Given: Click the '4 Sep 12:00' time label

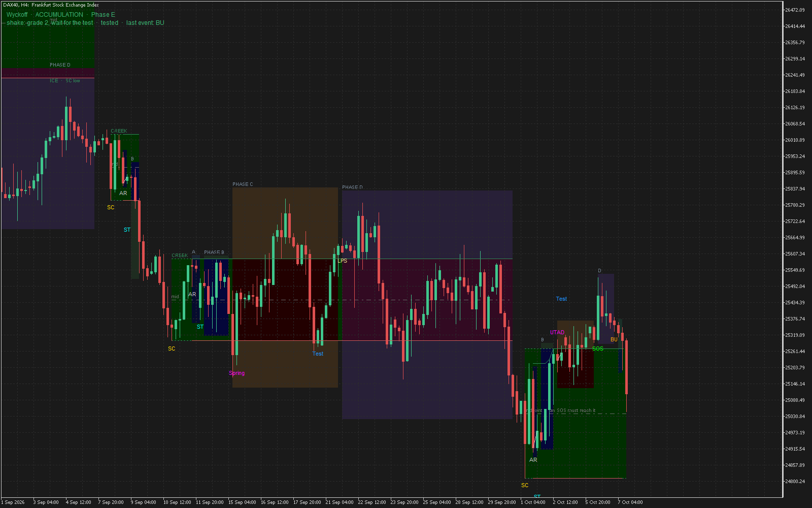Looking at the screenshot, I should [79, 502].
